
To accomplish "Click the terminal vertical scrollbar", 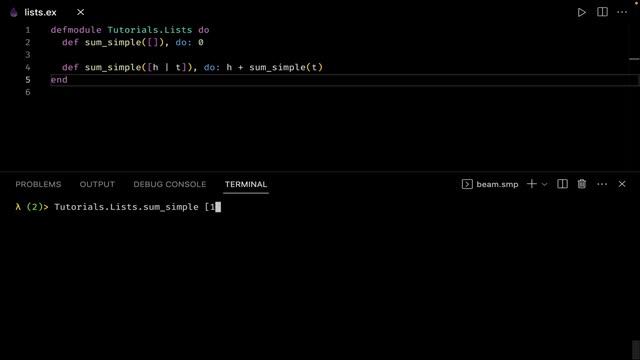I will [x=636, y=350].
